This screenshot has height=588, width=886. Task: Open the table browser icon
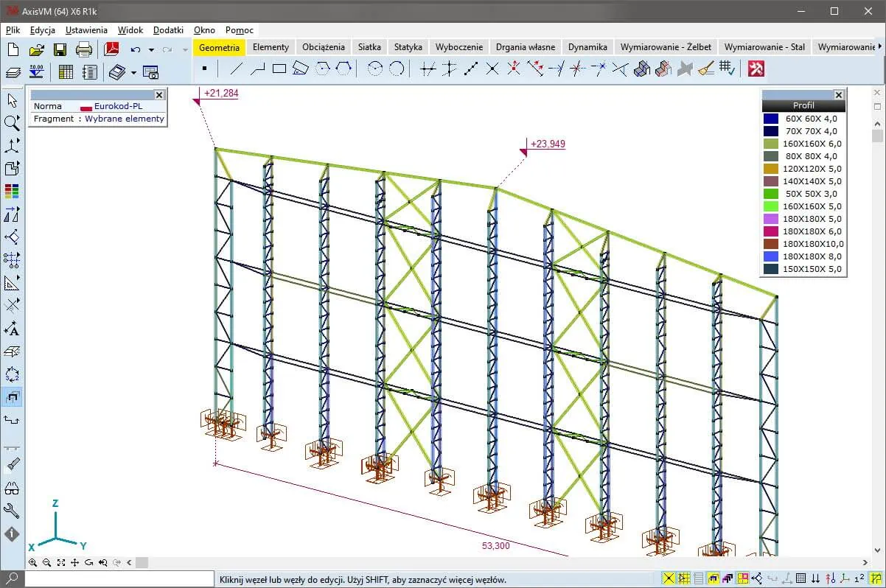coord(66,71)
